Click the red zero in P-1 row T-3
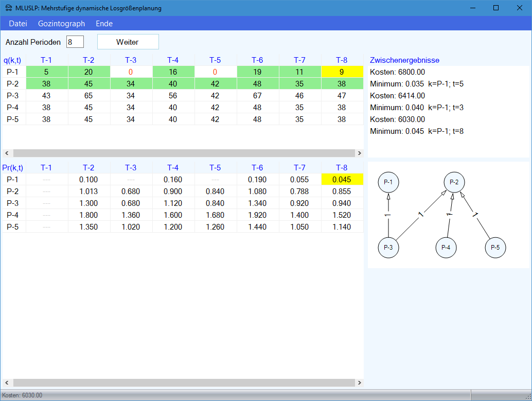This screenshot has height=401, width=532. pos(131,72)
